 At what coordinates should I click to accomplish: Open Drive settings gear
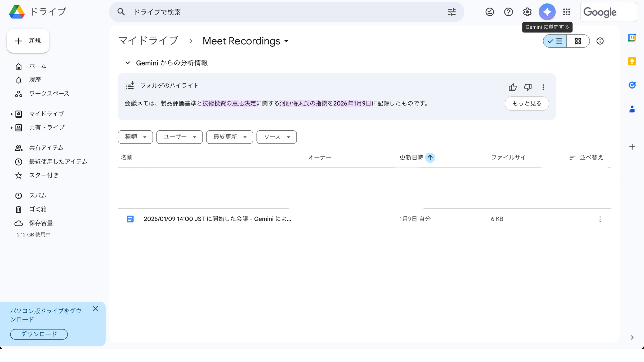click(x=527, y=12)
